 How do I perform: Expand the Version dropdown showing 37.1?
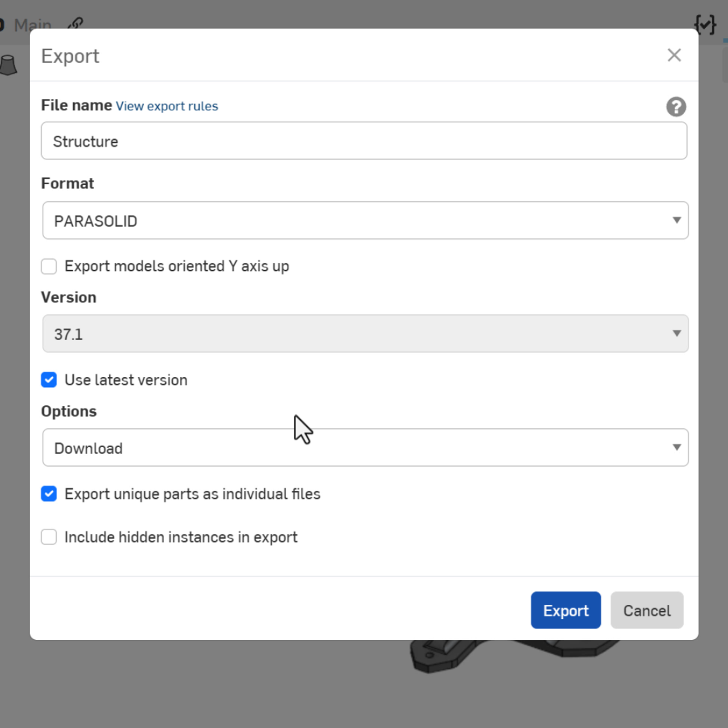pyautogui.click(x=364, y=334)
